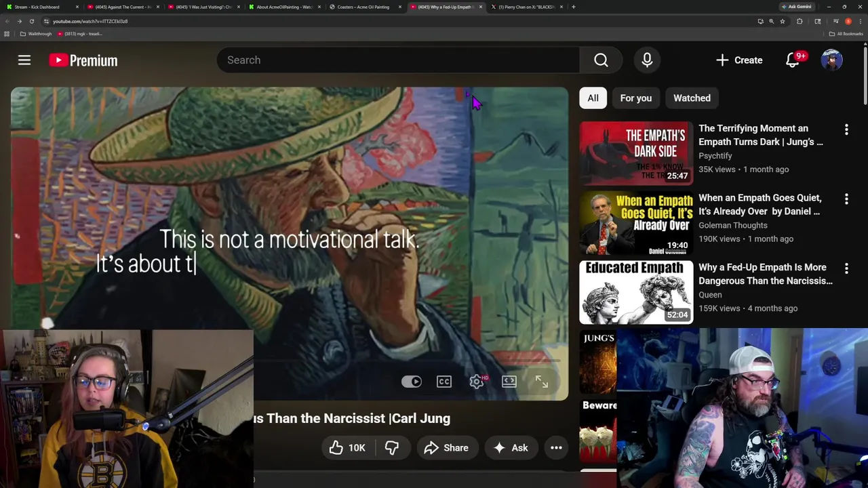
Task: Select the Watched filter chip
Action: point(692,98)
